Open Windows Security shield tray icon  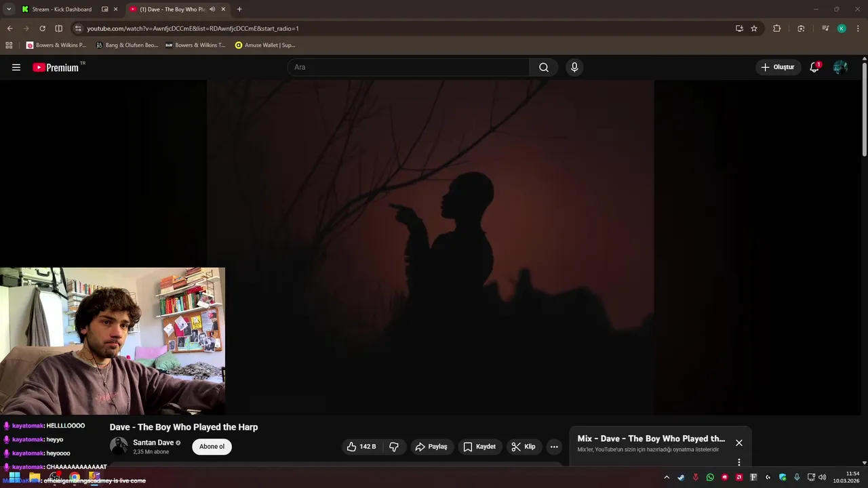783,477
